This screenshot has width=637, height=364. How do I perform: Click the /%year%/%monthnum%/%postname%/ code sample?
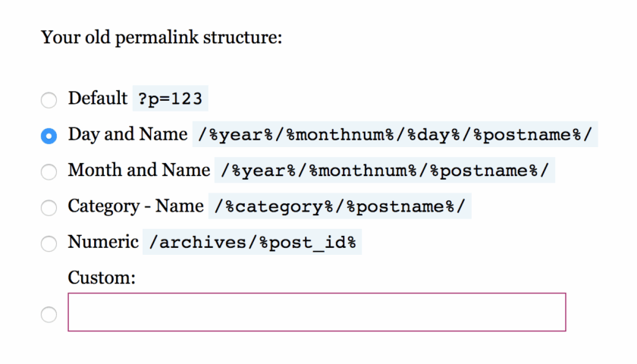385,171
